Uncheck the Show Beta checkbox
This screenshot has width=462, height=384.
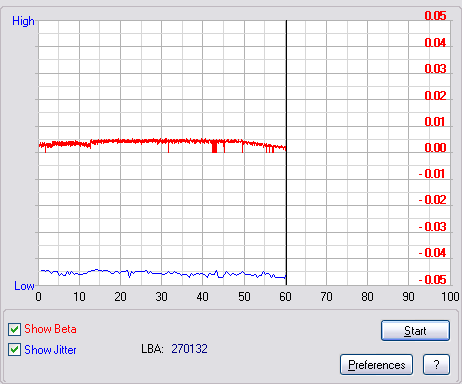[x=14, y=329]
